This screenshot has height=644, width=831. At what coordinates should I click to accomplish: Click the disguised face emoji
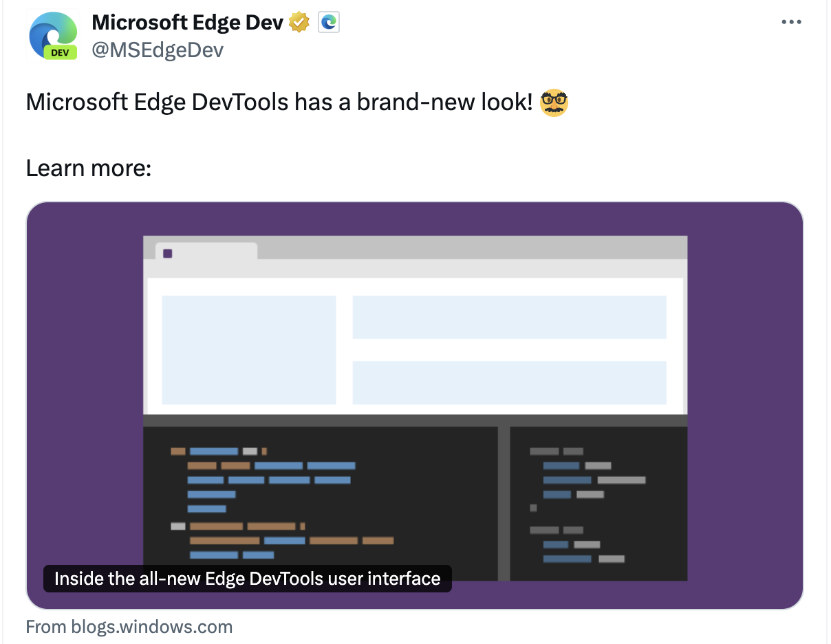(x=554, y=103)
